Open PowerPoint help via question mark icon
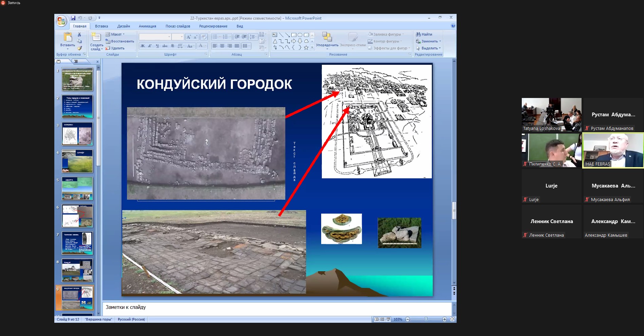This screenshot has height=336, width=644. 453,26
